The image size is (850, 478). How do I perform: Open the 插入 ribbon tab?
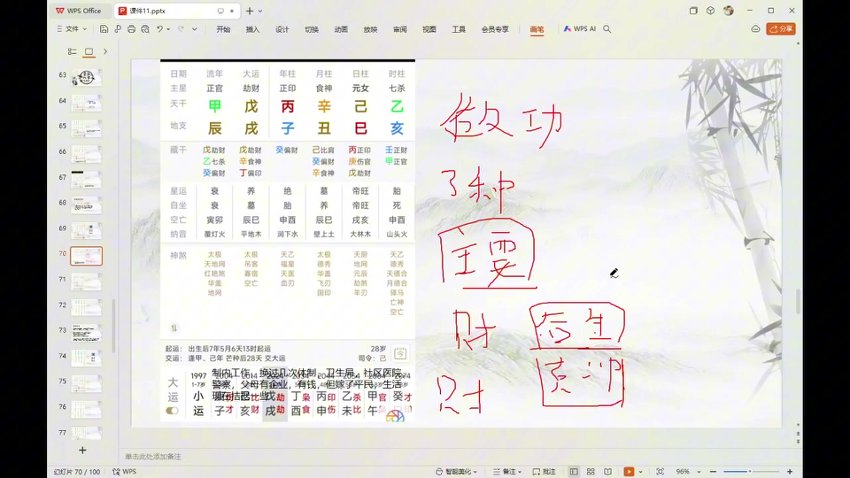coord(253,29)
